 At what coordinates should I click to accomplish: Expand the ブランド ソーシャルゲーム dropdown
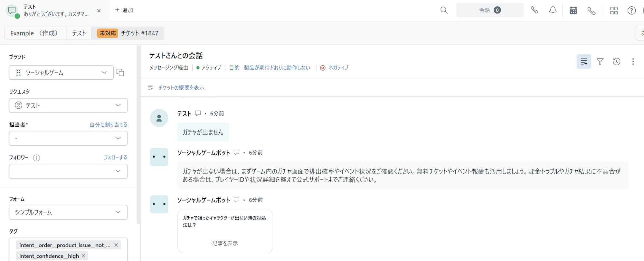point(61,73)
